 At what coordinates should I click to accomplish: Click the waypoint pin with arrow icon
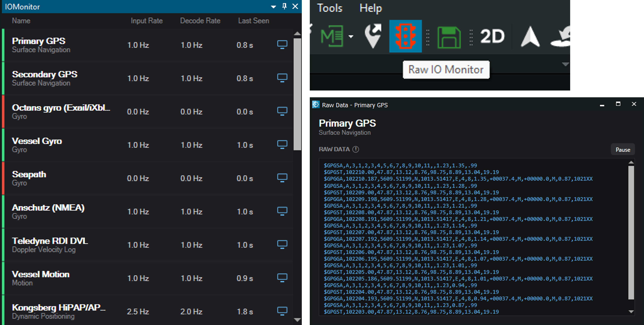coord(373,36)
